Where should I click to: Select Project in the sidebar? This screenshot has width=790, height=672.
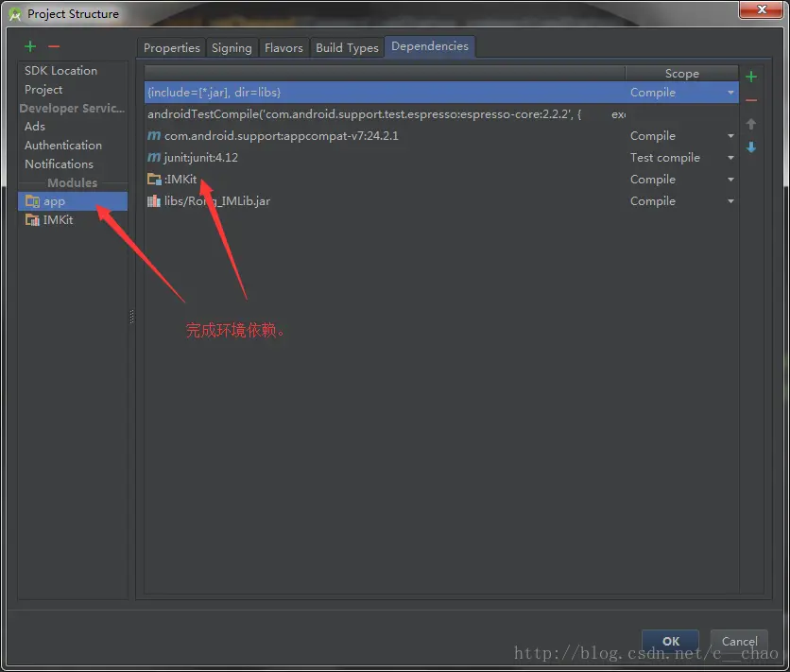pos(43,90)
